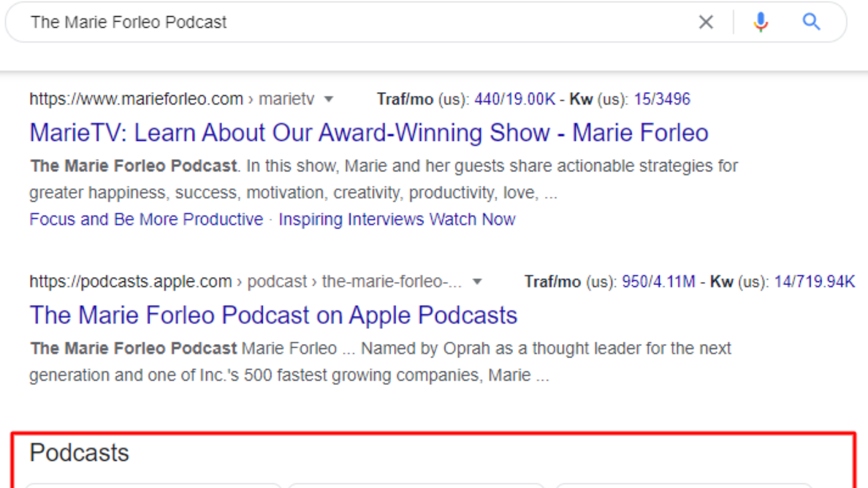The height and width of the screenshot is (488, 868).
Task: Submit search using the magnifying glass icon
Action: tap(812, 22)
